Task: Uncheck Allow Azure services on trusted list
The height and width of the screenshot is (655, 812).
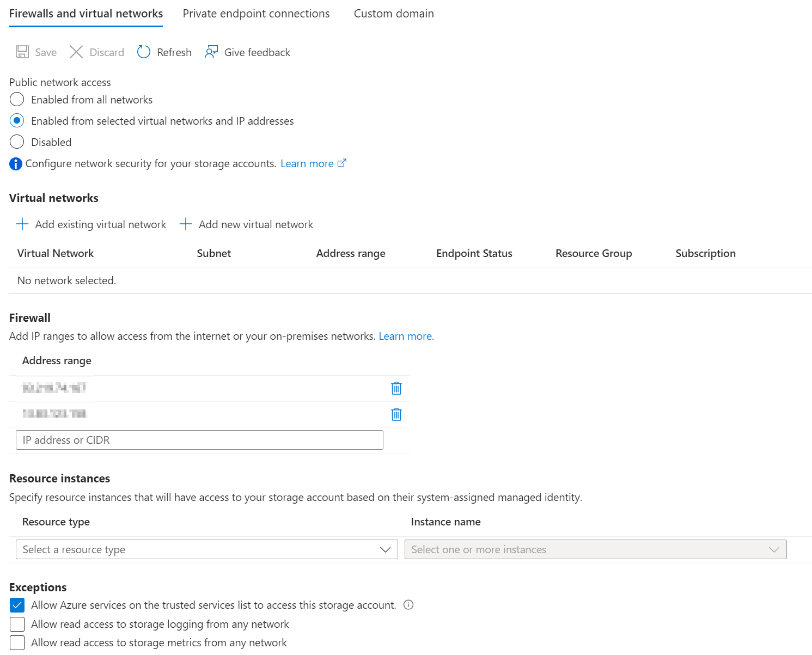Action: coord(17,605)
